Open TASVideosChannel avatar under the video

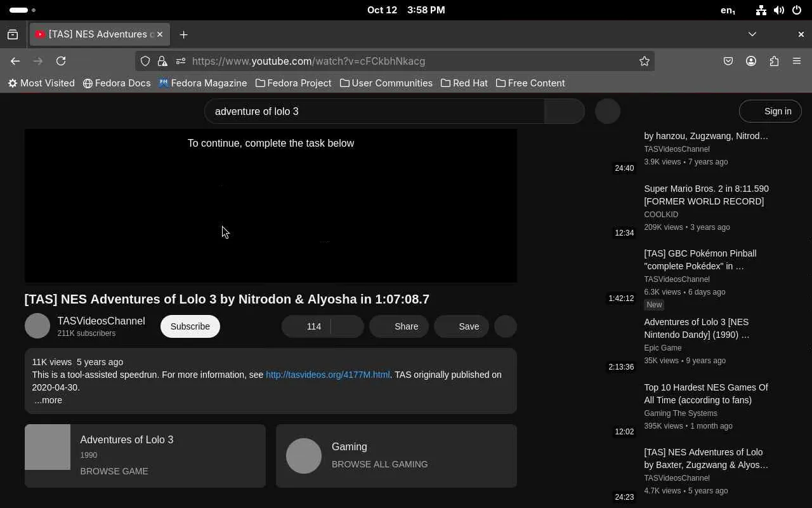click(x=37, y=326)
